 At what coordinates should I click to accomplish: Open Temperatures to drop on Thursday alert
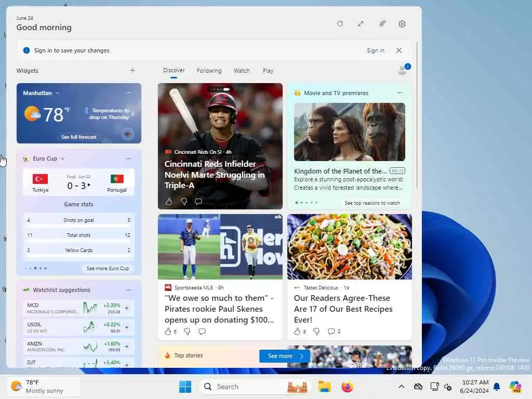(x=110, y=114)
